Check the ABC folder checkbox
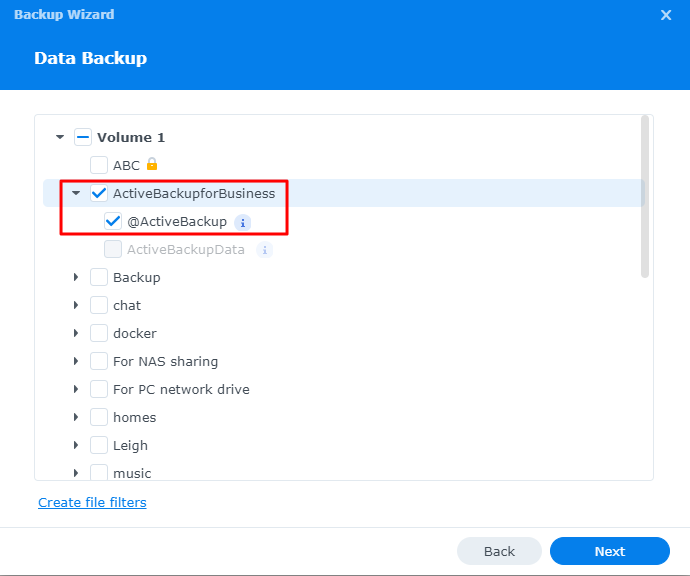The width and height of the screenshot is (690, 576). 99,165
